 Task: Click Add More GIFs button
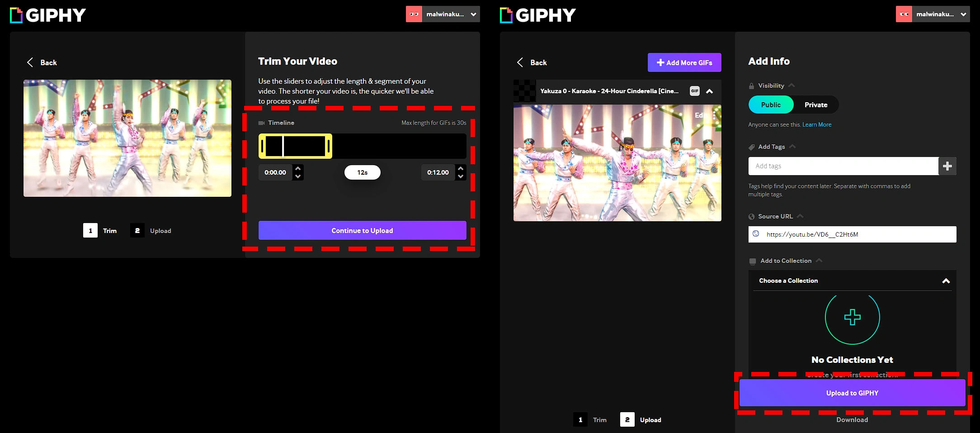pyautogui.click(x=684, y=62)
